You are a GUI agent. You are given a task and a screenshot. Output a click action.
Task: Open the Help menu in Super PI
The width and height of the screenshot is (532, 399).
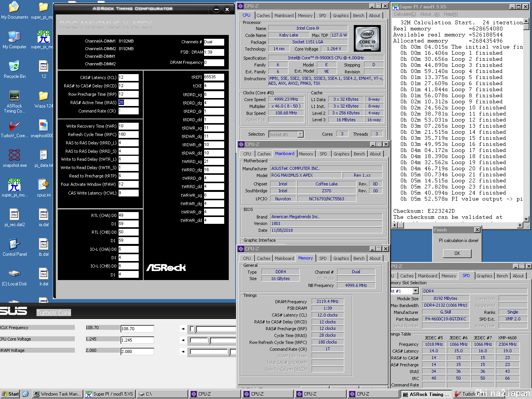[451, 14]
